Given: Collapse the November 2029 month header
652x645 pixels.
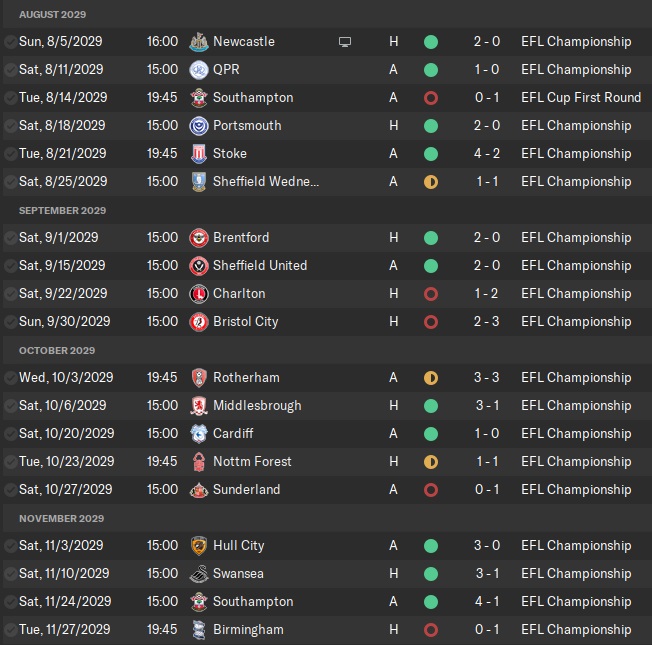Looking at the screenshot, I should (x=61, y=519).
